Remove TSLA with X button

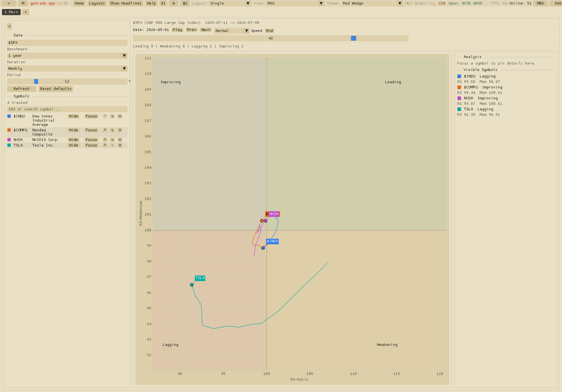coord(120,145)
